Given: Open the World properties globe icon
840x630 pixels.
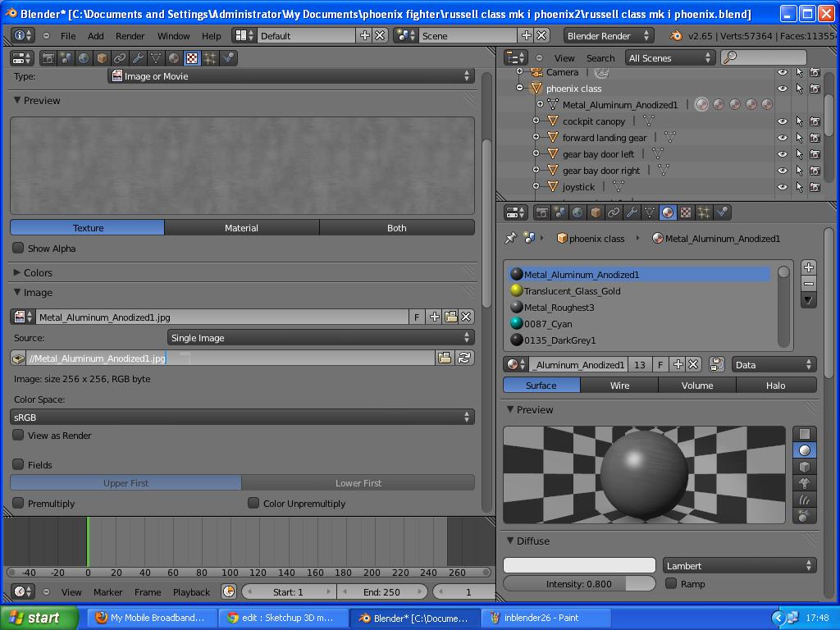Looking at the screenshot, I should point(577,212).
